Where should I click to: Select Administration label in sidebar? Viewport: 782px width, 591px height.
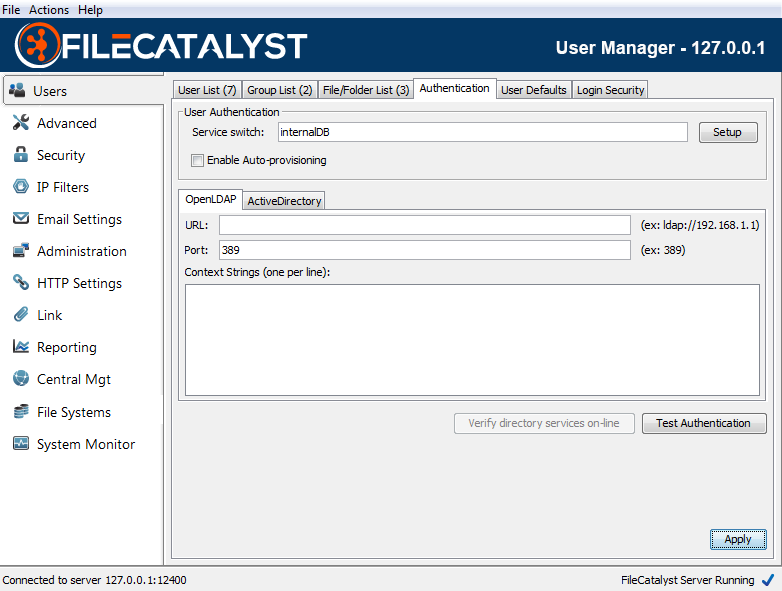pyautogui.click(x=82, y=251)
